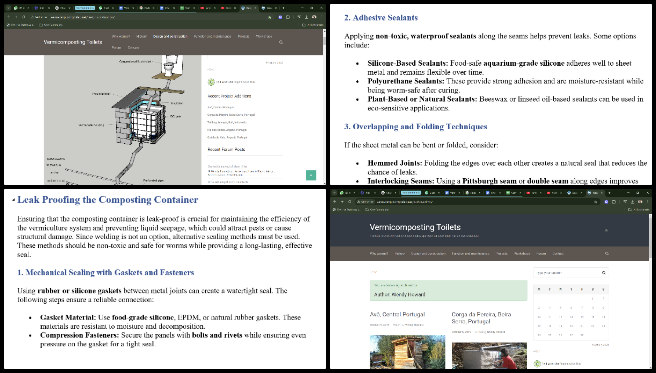Click 'Vermicomposting Toilets' title in top-left browser
This screenshot has width=656, height=373.
73,42
